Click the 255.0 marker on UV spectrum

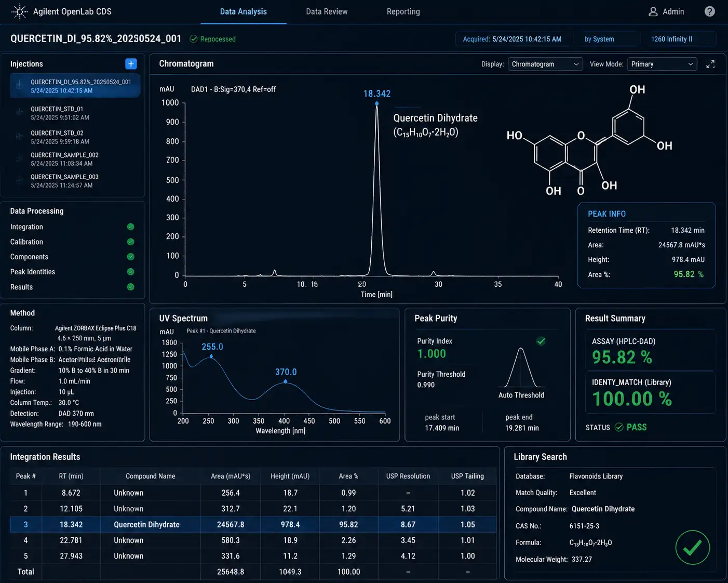pos(211,356)
